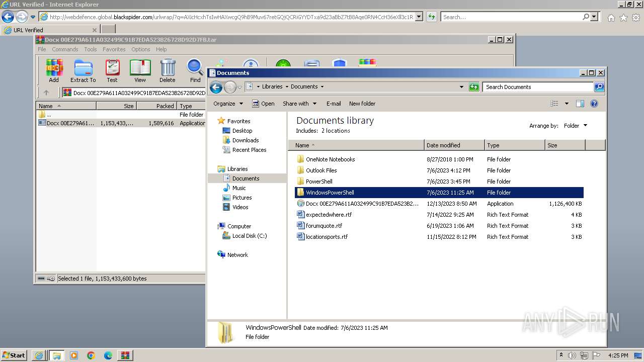Click E-mail in explorer toolbar
The image size is (644, 362).
click(334, 104)
